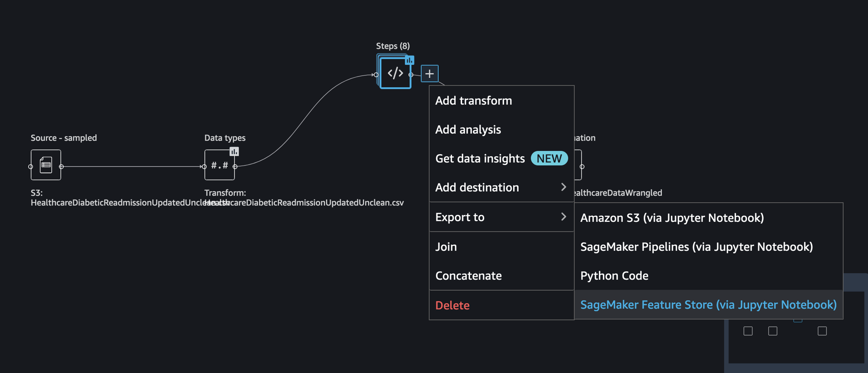The image size is (868, 373).
Task: Select SageMaker Feature Store export option
Action: click(x=708, y=305)
